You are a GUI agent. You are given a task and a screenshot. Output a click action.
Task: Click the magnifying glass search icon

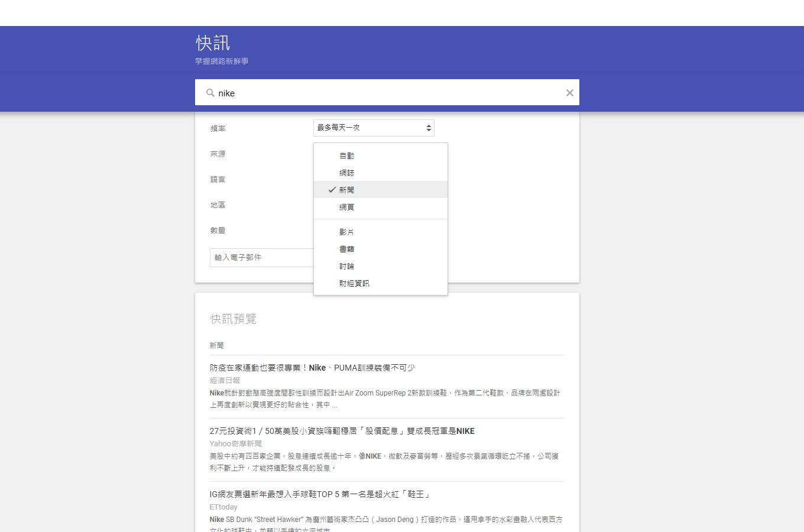click(210, 93)
